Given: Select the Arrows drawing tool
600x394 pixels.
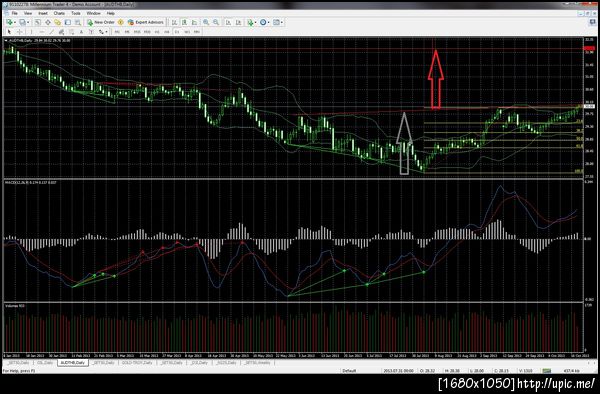Looking at the screenshot, I should [x=101, y=32].
